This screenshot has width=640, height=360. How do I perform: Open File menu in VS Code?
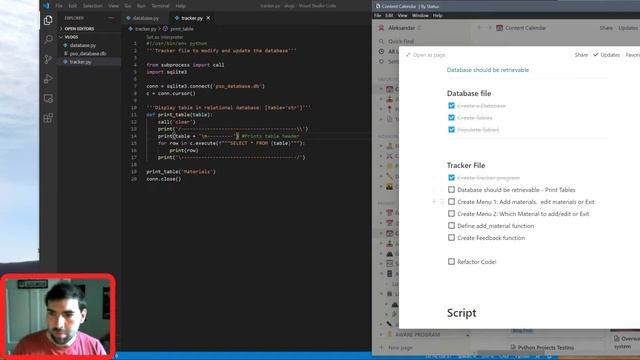coord(59,6)
